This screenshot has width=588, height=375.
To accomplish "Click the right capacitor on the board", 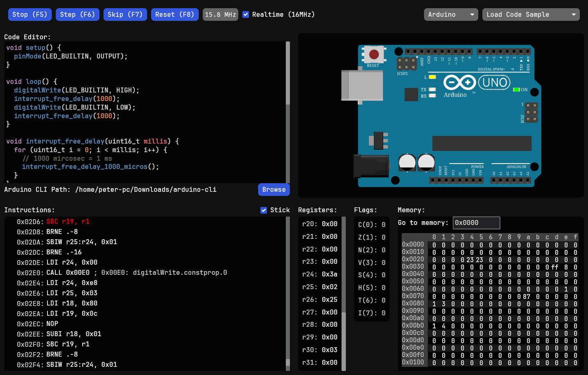I will click(426, 163).
